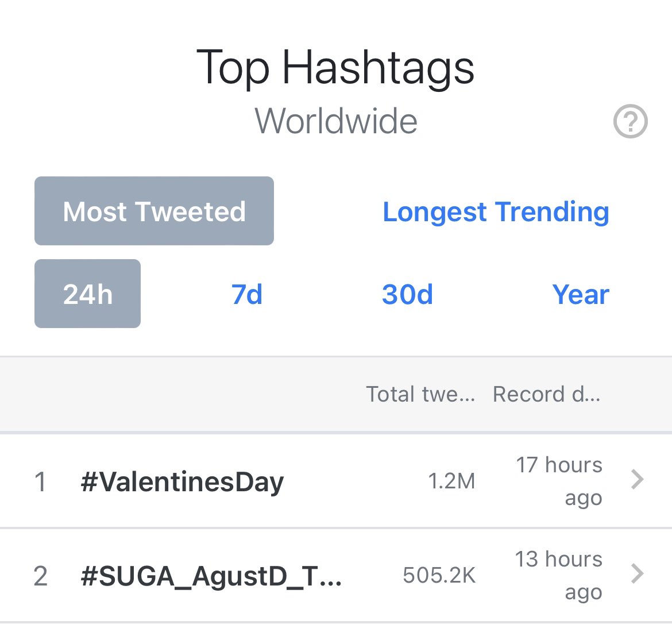Click the 17 hours ago record date
Image resolution: width=672 pixels, height=628 pixels.
tap(559, 481)
